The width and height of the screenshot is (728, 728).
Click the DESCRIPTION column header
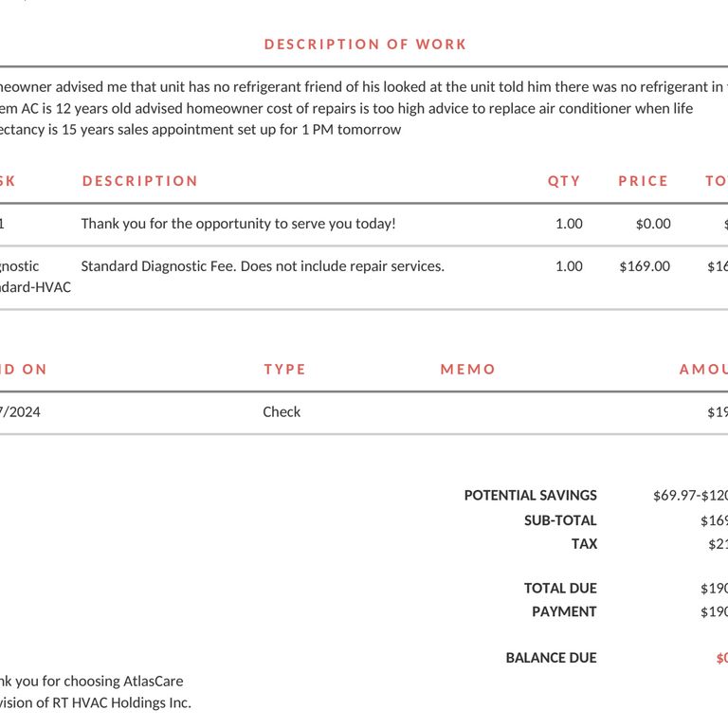click(140, 181)
